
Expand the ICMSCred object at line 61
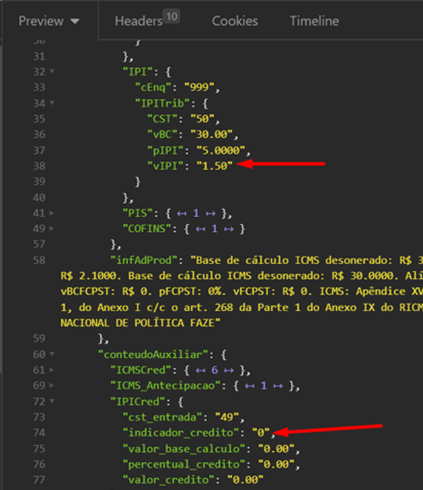(52, 370)
